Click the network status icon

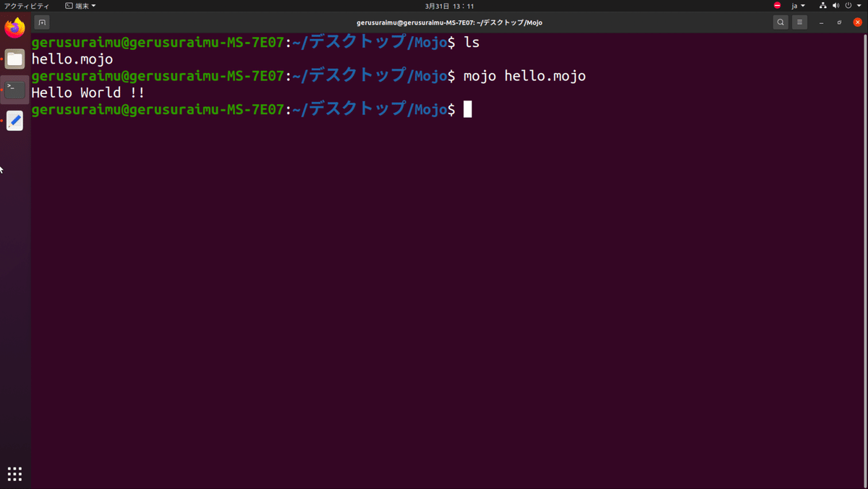coord(823,6)
